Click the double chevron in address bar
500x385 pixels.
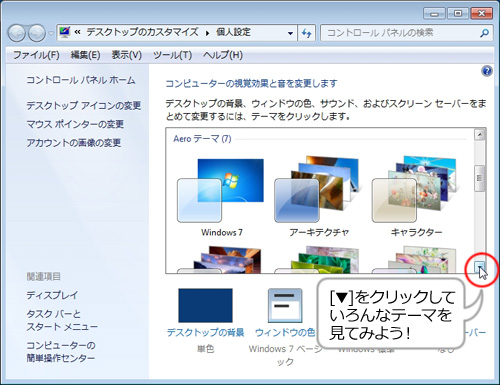(77, 32)
